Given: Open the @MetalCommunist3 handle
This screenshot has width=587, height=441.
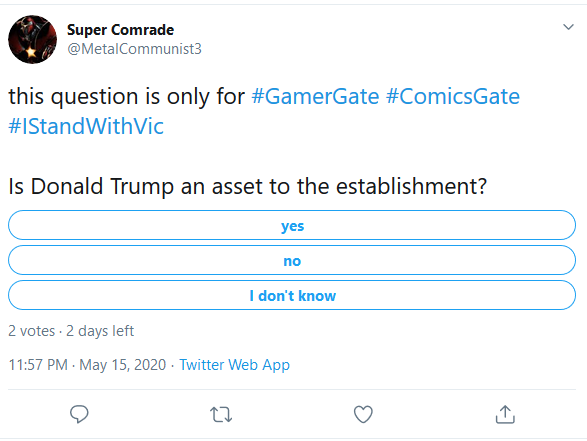Looking at the screenshot, I should coord(134,49).
